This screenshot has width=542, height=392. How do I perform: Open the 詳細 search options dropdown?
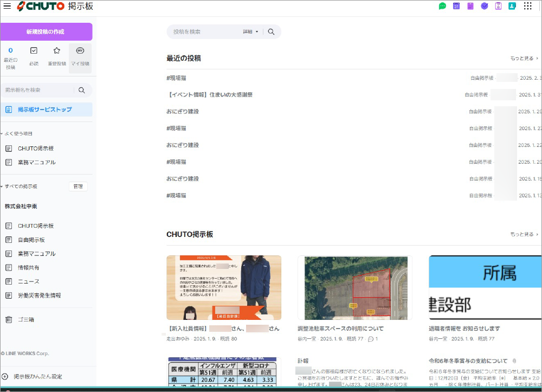(x=250, y=32)
